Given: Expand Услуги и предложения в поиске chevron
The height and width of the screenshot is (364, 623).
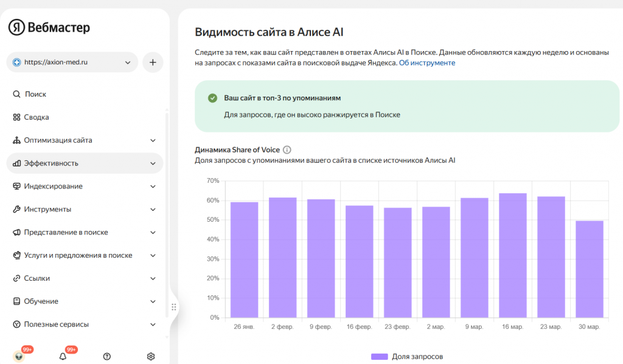Looking at the screenshot, I should 153,256.
